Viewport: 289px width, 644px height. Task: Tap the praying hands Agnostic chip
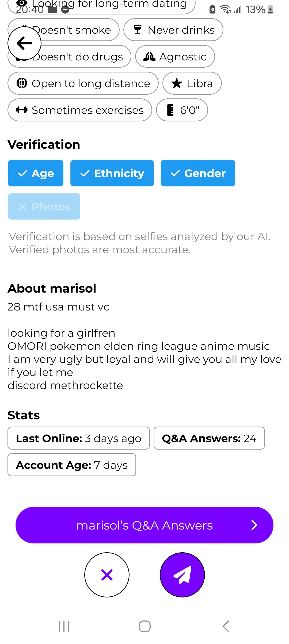(x=175, y=57)
